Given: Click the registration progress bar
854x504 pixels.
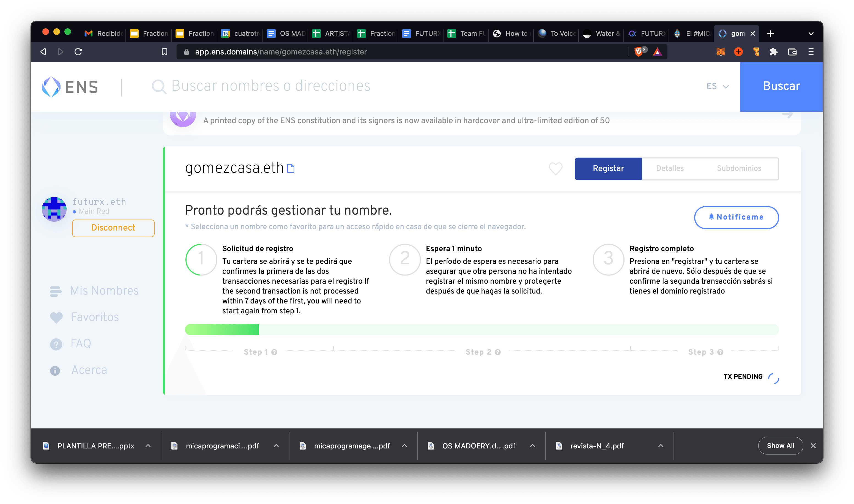Looking at the screenshot, I should tap(481, 329).
